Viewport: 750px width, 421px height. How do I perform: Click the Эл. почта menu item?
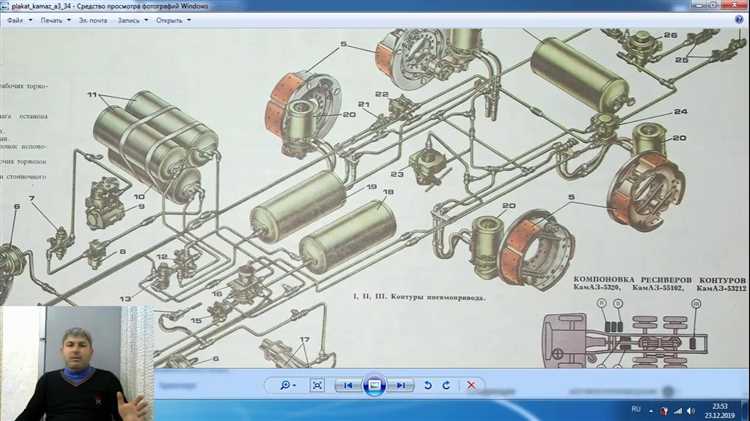click(x=93, y=21)
